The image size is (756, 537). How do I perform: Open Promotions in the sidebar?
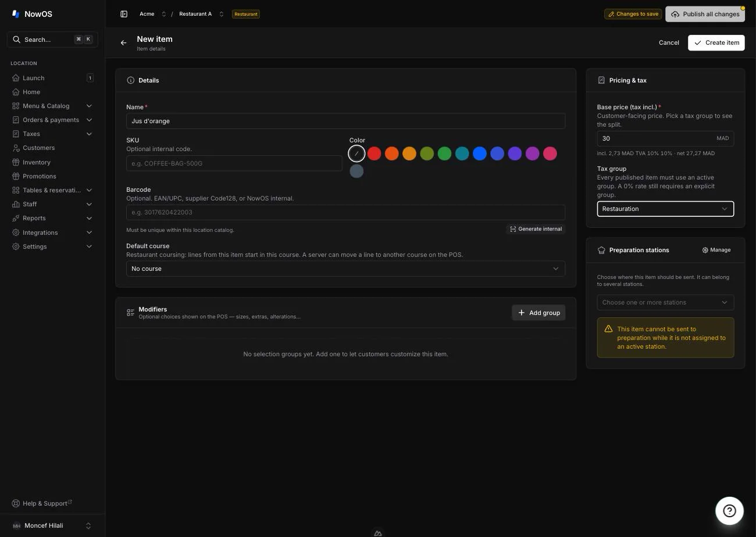tap(52, 176)
